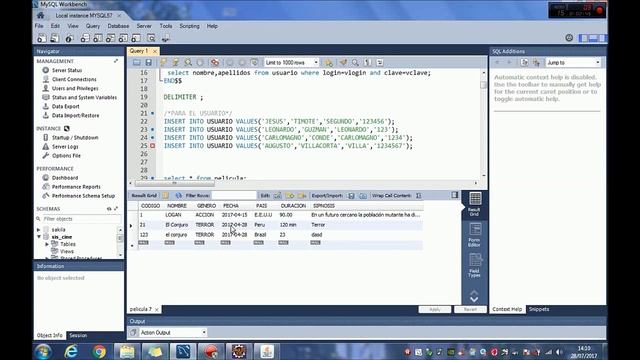Open Data Export
Viewport: 640px width, 360px height.
coord(66,107)
